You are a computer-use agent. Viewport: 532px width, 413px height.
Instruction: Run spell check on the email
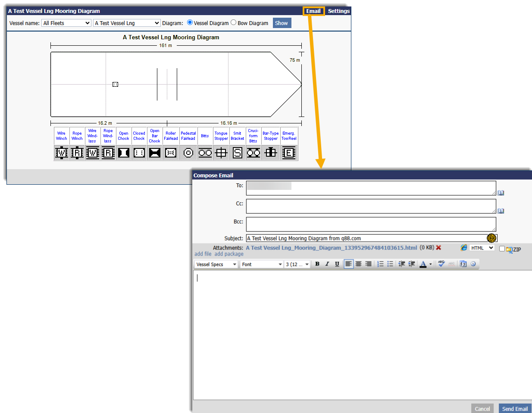(441, 264)
